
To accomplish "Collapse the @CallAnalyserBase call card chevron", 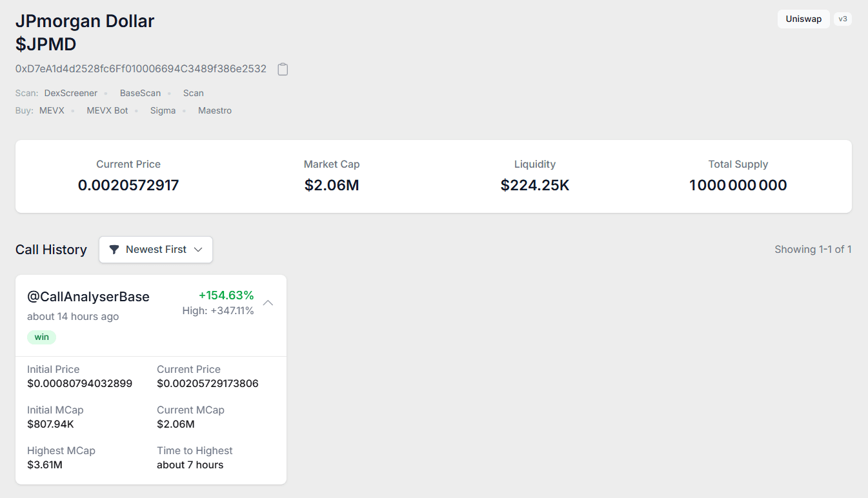I will [x=268, y=303].
